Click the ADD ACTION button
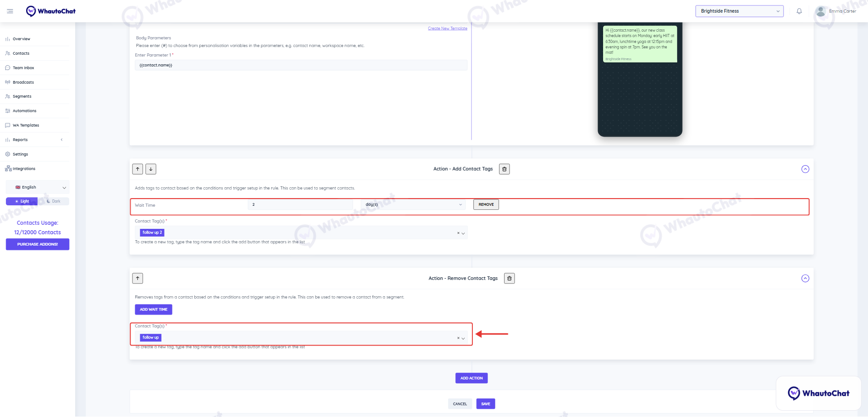Screen dimensions: 868x417 [x=472, y=378]
